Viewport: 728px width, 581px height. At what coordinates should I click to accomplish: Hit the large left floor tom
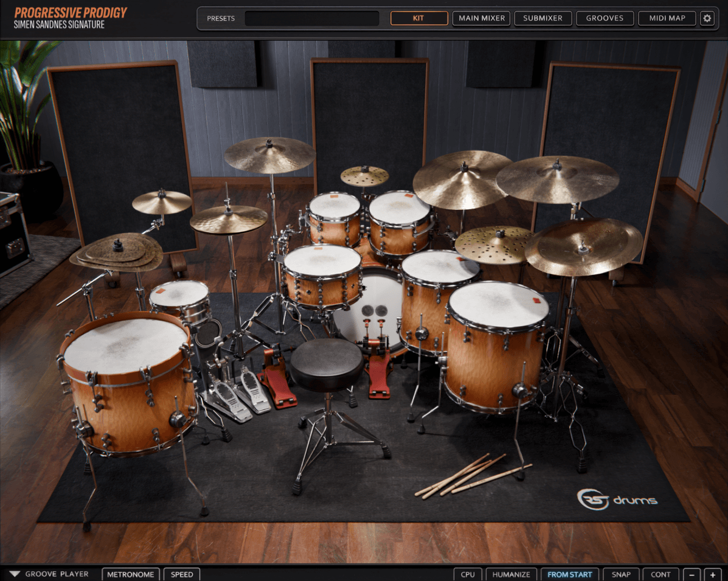(125, 346)
